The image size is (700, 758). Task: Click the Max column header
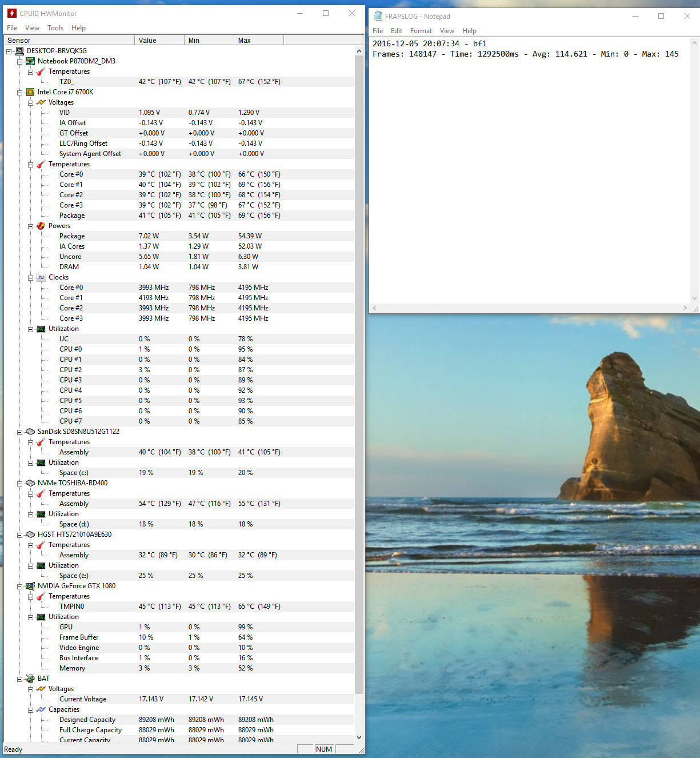click(258, 41)
